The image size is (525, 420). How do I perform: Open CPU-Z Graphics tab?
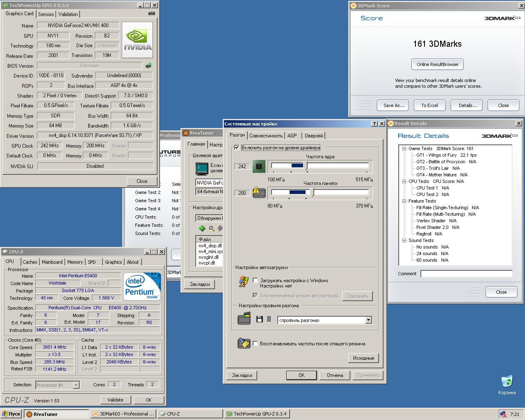[x=114, y=262]
